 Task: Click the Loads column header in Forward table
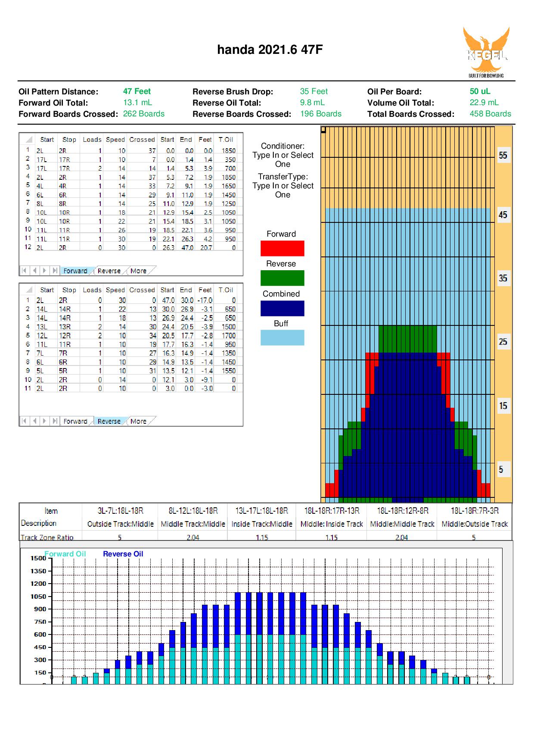click(x=92, y=140)
